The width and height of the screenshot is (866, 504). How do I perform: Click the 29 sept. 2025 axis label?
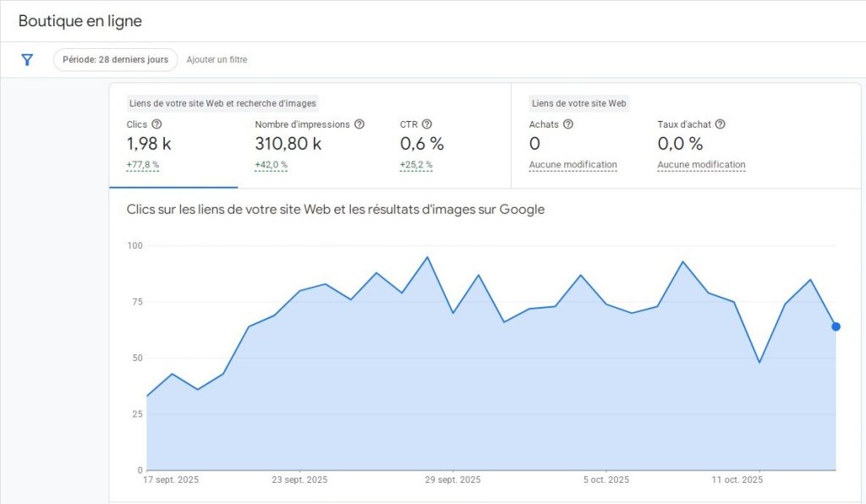(x=452, y=480)
